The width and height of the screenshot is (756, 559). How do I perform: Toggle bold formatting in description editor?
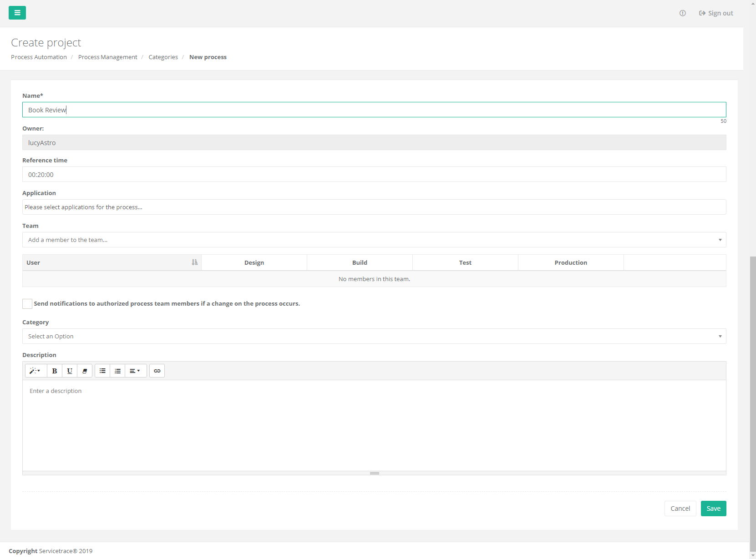[x=55, y=371]
